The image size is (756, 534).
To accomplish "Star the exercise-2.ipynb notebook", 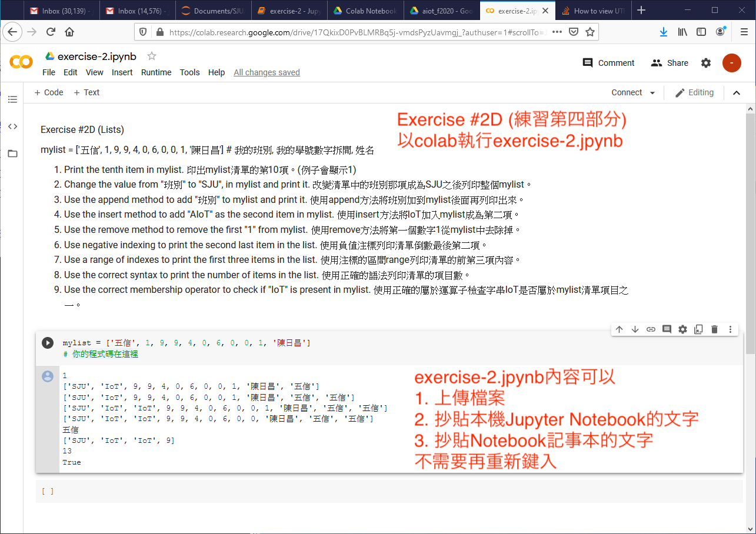I will tap(152, 56).
